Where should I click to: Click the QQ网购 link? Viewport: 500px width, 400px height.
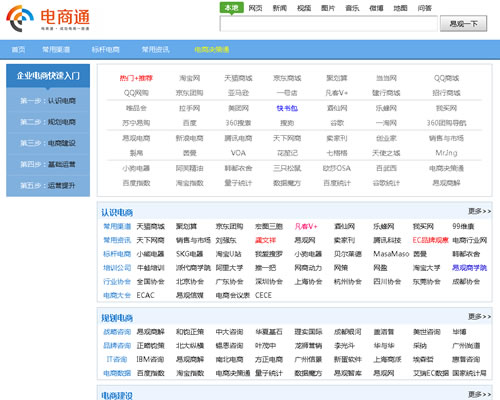pos(136,93)
